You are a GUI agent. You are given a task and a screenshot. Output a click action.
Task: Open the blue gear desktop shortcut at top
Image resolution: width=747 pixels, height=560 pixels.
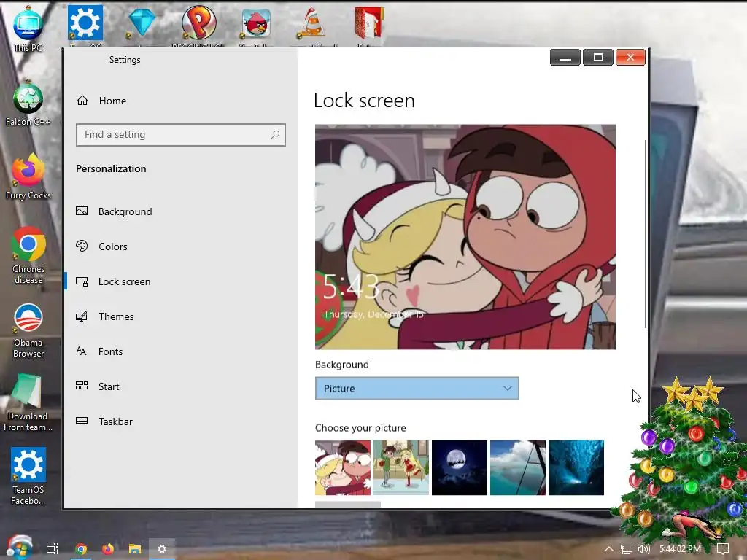[x=85, y=24]
